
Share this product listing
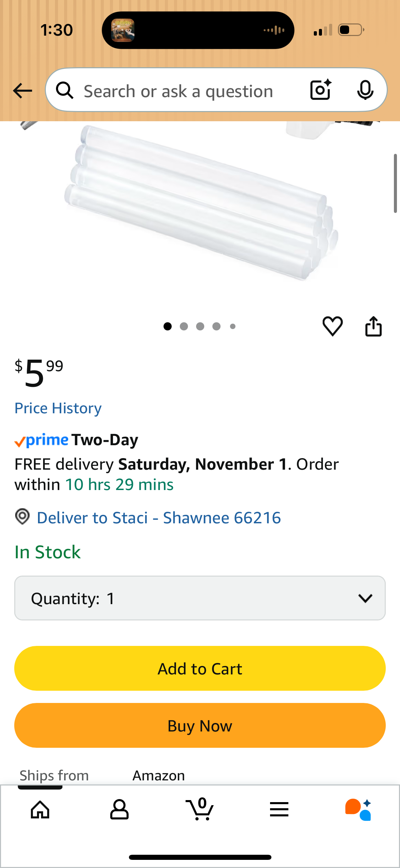pyautogui.click(x=373, y=326)
